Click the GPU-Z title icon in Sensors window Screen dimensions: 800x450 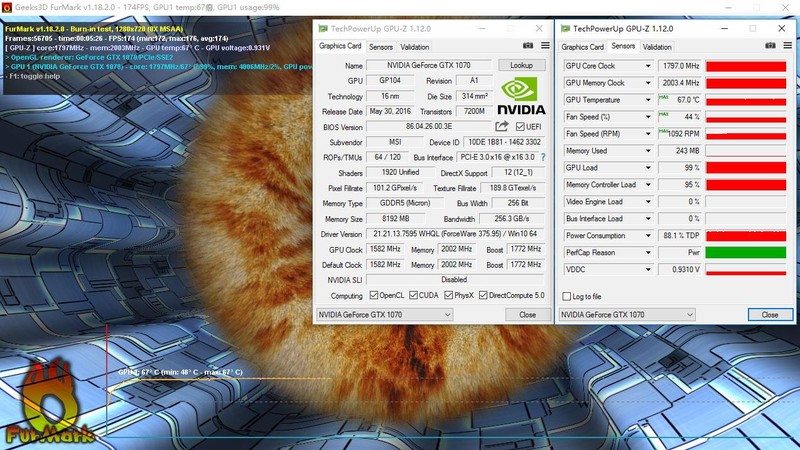565,29
